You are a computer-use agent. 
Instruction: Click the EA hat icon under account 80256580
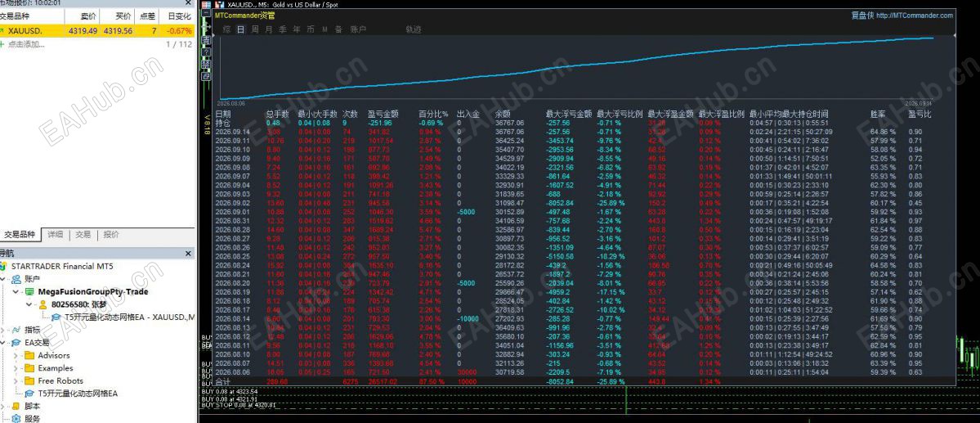tap(56, 317)
